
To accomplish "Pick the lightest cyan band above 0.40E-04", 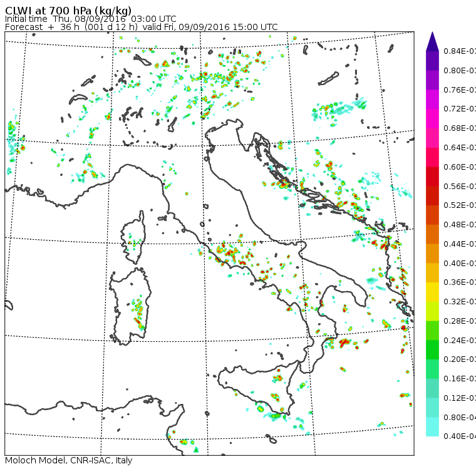I will click(432, 427).
